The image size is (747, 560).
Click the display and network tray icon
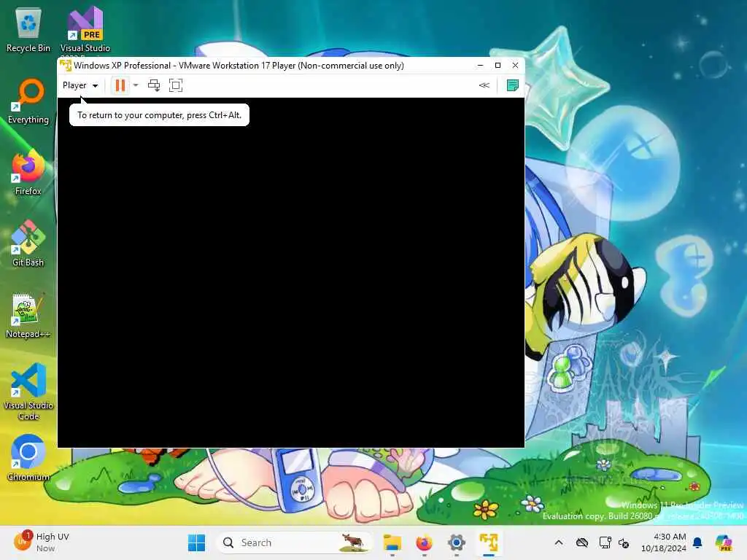pos(605,542)
